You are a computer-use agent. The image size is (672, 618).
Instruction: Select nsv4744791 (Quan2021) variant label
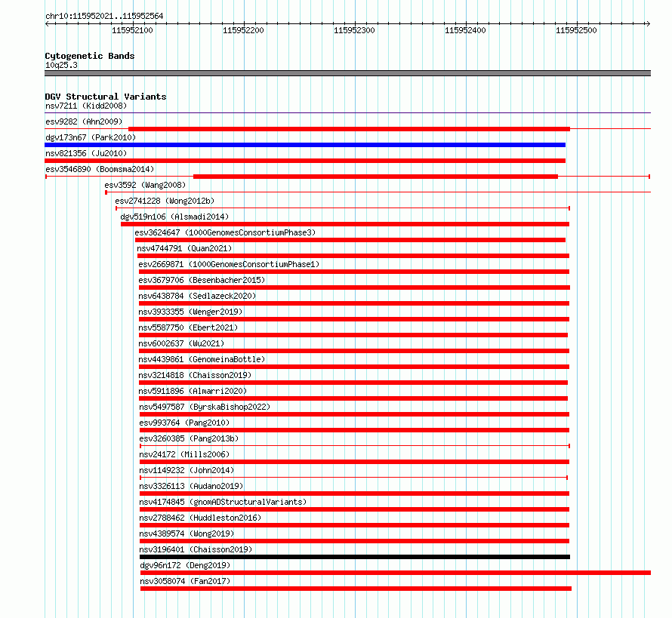[184, 248]
